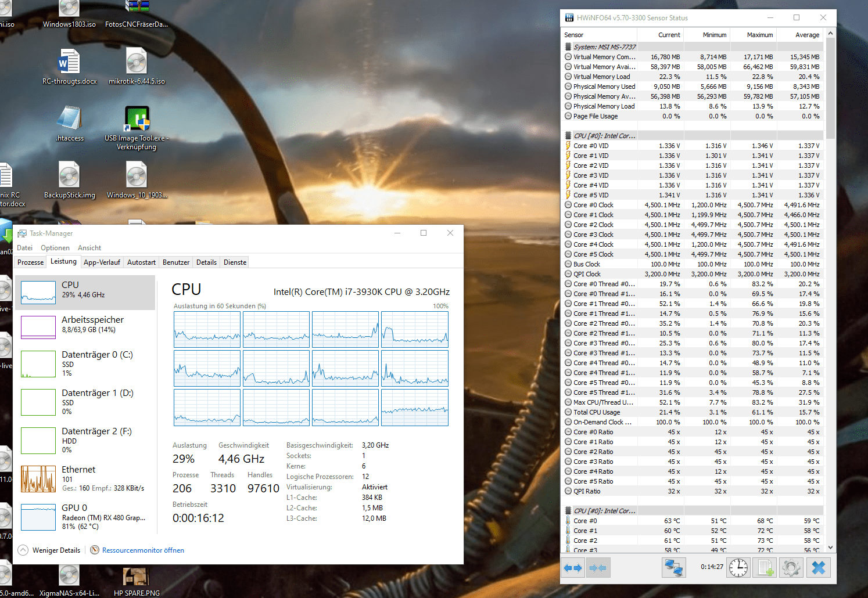Collapse details with Weniger Details chevron

point(23,550)
